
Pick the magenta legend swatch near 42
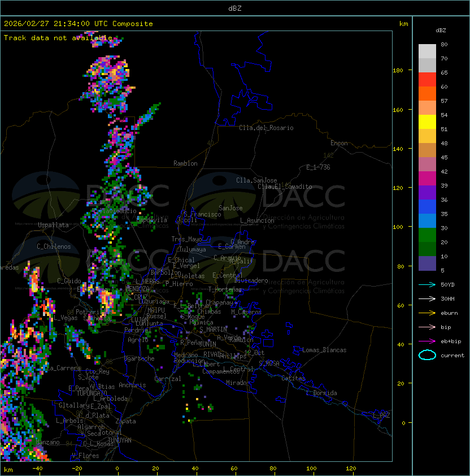pyautogui.click(x=427, y=179)
